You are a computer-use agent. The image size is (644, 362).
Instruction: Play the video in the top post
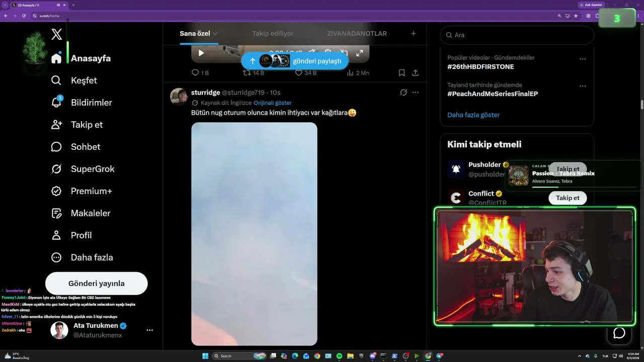tap(201, 53)
